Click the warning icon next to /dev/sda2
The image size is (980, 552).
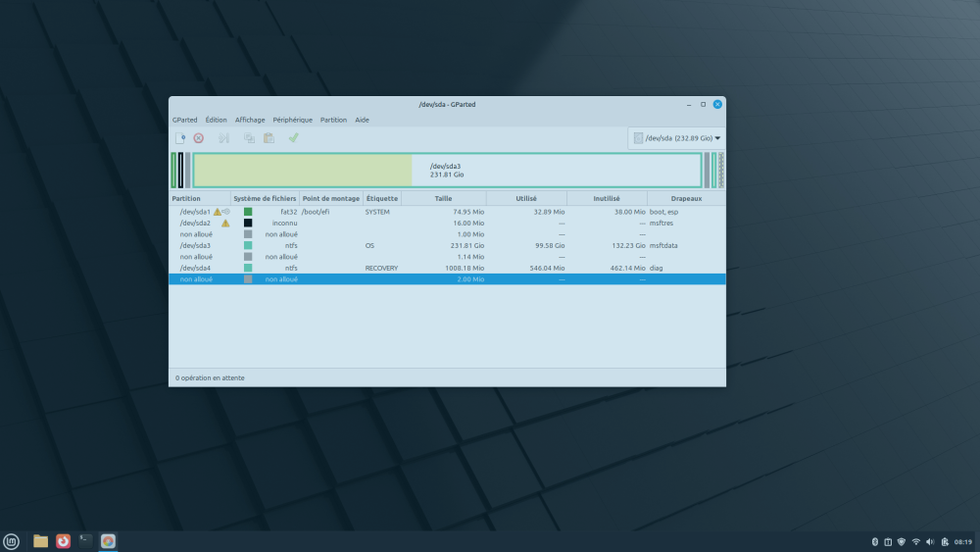tap(225, 223)
